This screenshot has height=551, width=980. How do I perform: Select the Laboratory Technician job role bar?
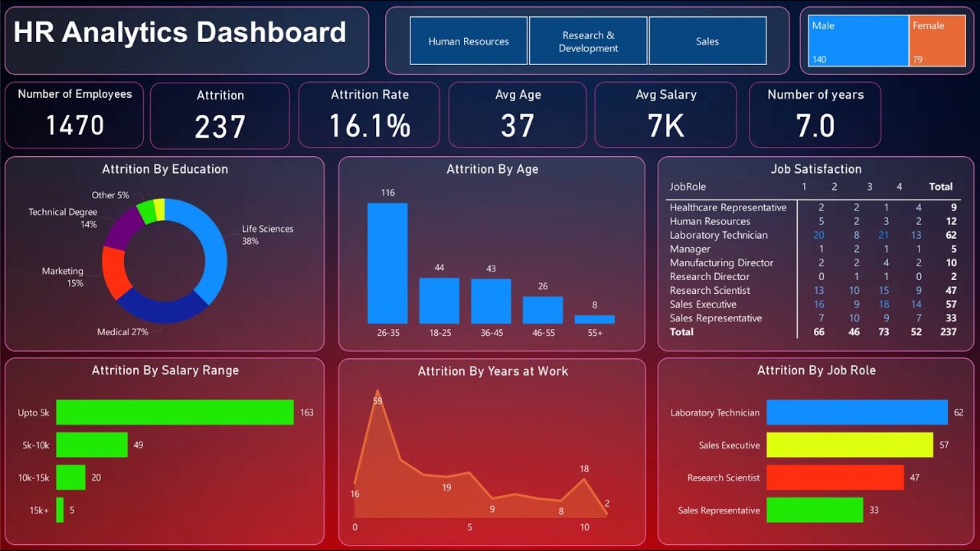[857, 412]
